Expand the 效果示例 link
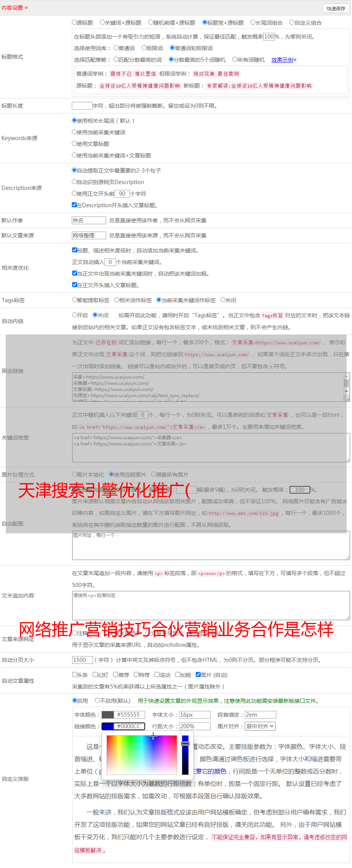The height and width of the screenshot is (868, 352). [284, 60]
